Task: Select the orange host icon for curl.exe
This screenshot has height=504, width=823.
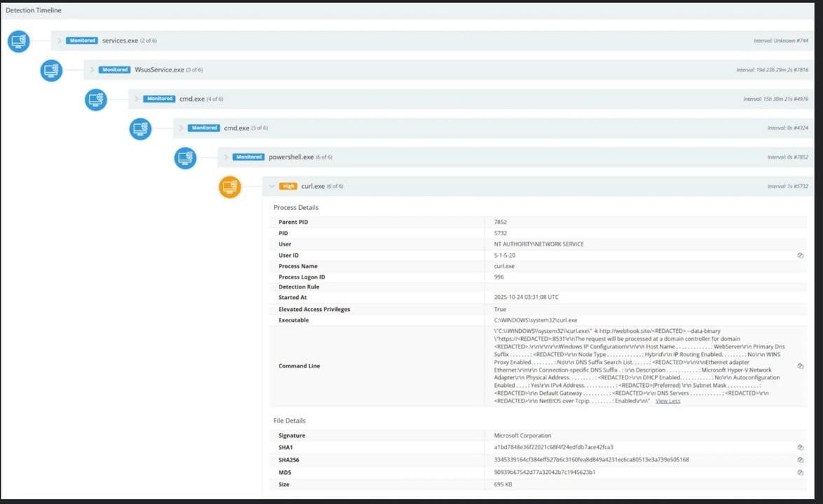Action: pyautogui.click(x=230, y=187)
